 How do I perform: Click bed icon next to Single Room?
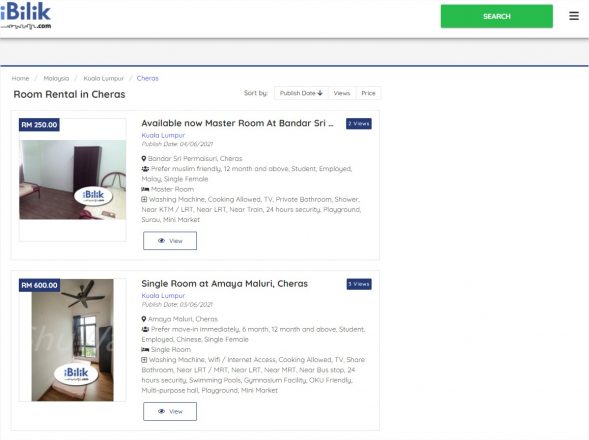coord(145,349)
